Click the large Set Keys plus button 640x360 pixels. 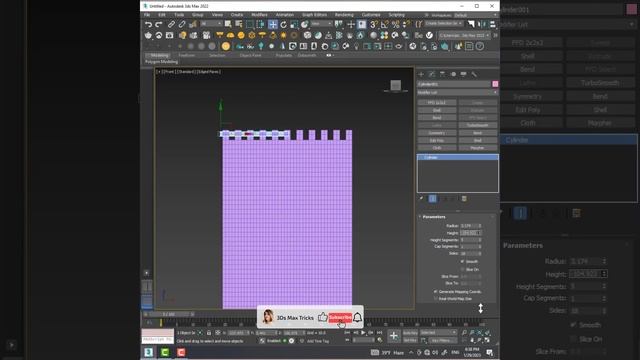click(393, 336)
